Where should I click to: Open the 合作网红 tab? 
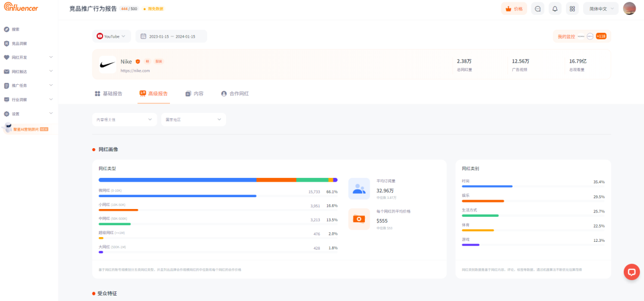[x=235, y=94]
